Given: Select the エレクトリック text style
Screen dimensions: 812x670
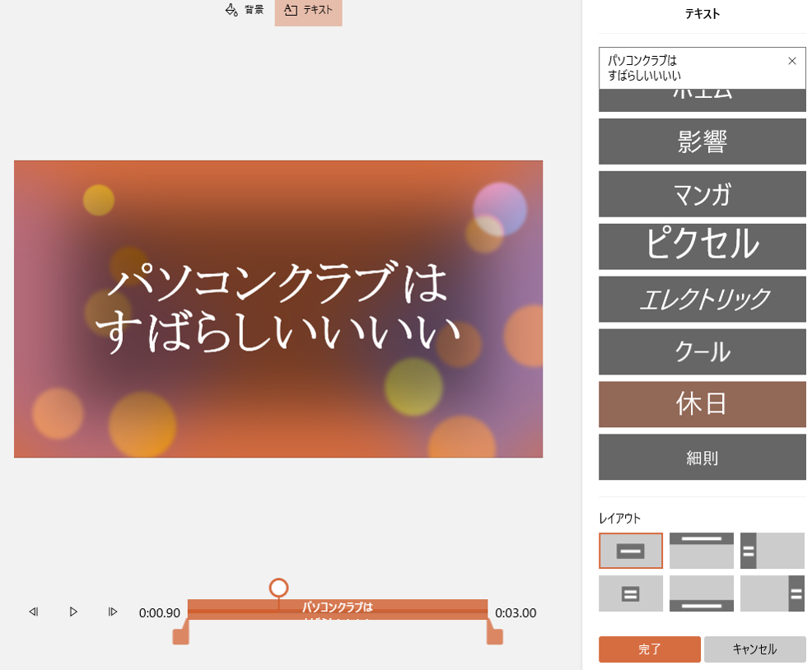Looking at the screenshot, I should click(702, 299).
